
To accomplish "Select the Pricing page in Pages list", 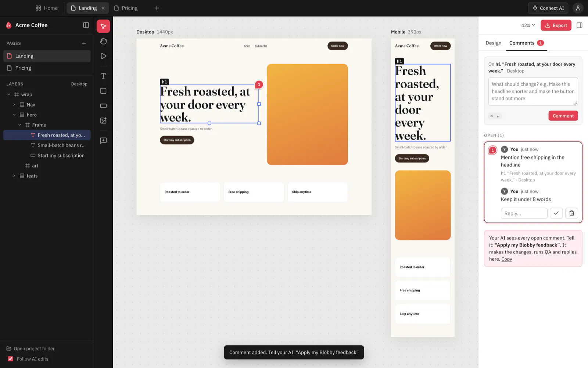I will (x=47, y=68).
